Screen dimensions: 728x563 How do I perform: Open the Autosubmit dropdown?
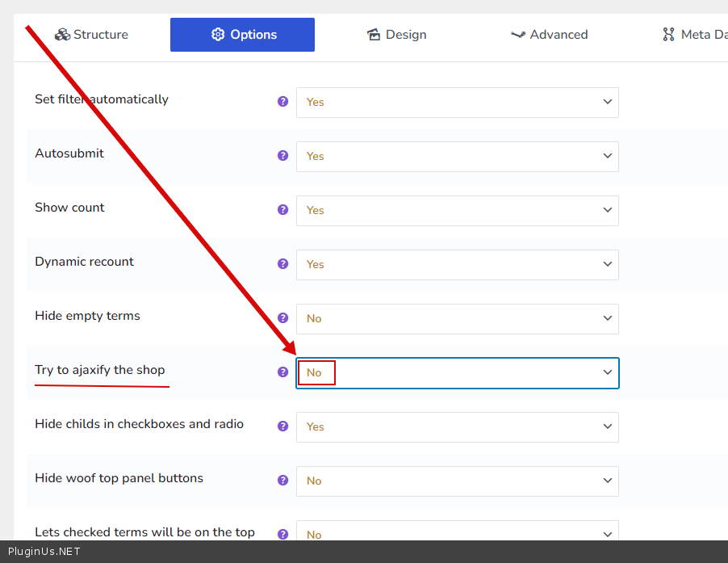(457, 157)
